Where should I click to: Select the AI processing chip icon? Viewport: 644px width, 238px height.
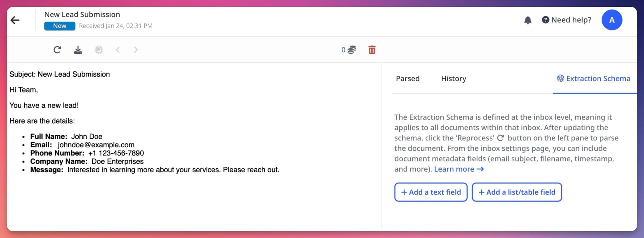tap(99, 50)
